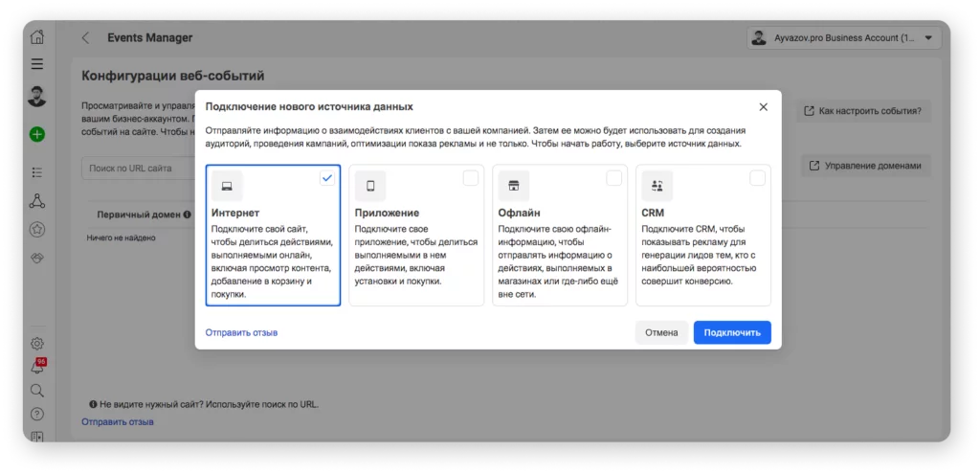Open Как настроить события? button
The height and width of the screenshot is (474, 980).
click(x=864, y=111)
